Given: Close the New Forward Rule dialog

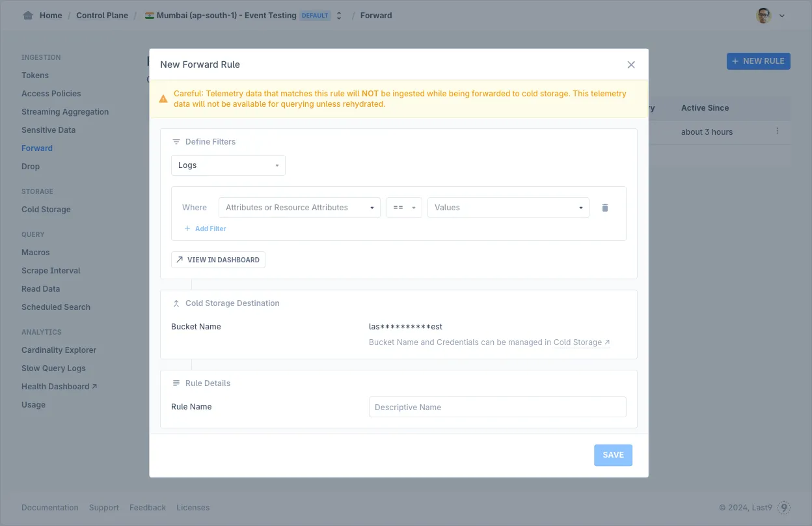Looking at the screenshot, I should coord(630,64).
